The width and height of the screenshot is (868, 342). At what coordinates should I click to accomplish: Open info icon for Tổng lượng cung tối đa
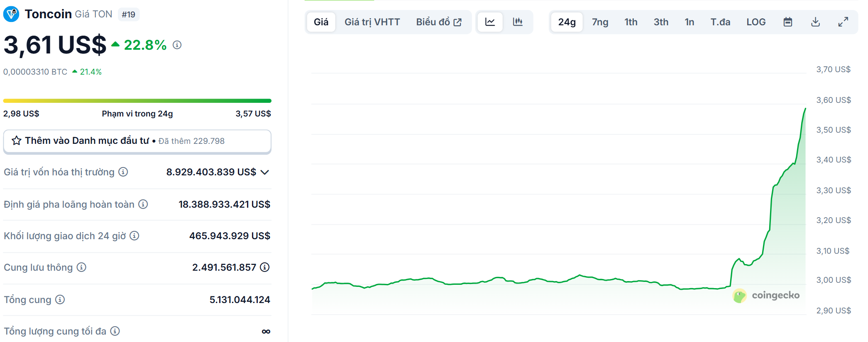115,331
